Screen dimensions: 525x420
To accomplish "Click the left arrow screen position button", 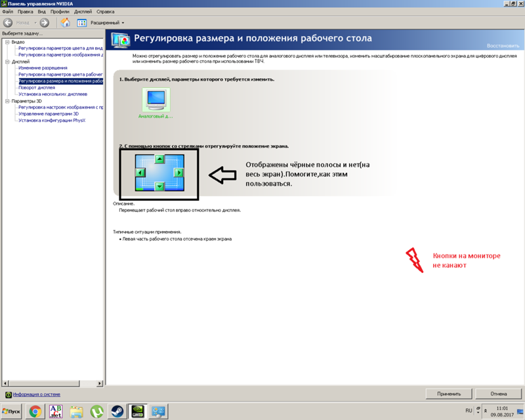I will click(140, 172).
